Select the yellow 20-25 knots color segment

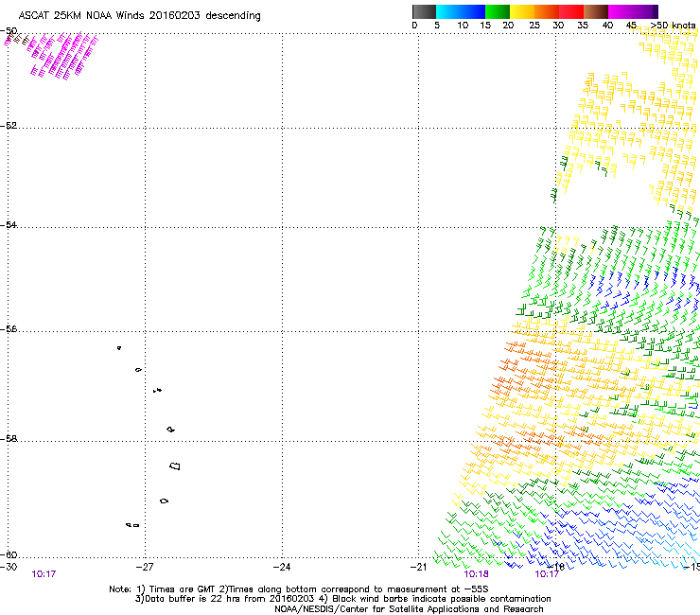(x=522, y=11)
